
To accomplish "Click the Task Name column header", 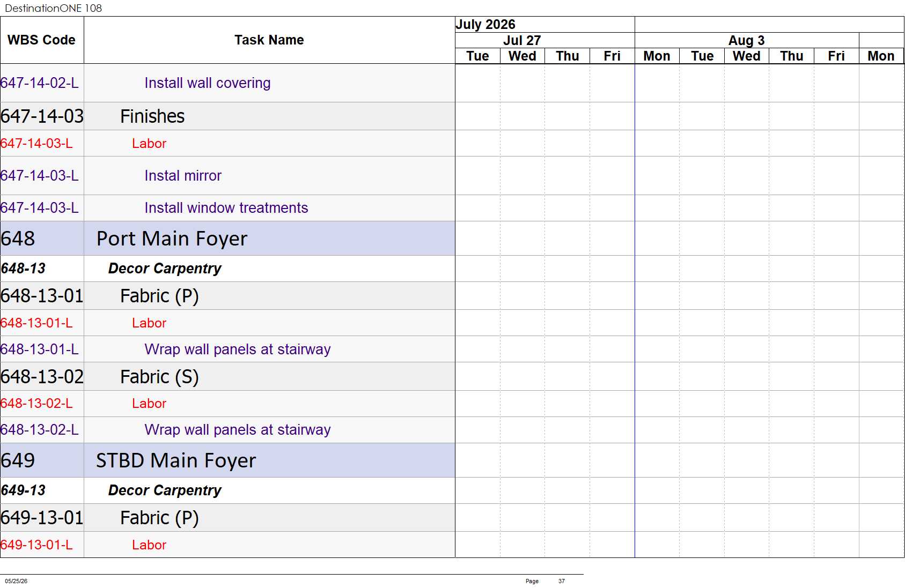I will click(269, 40).
